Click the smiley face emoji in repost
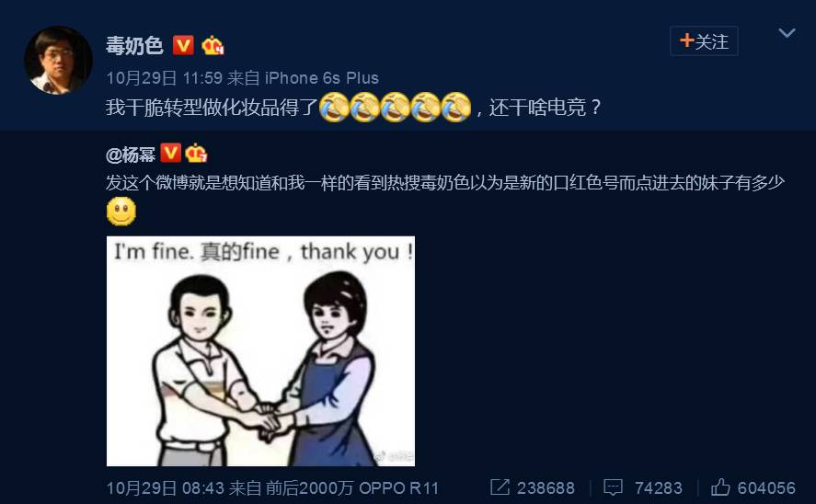816x504 pixels. 121,212
